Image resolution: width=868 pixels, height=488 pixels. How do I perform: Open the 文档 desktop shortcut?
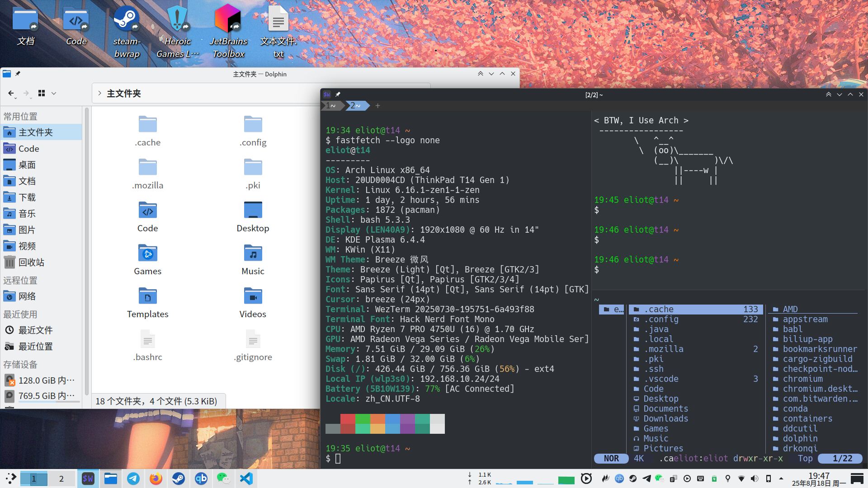pyautogui.click(x=26, y=26)
